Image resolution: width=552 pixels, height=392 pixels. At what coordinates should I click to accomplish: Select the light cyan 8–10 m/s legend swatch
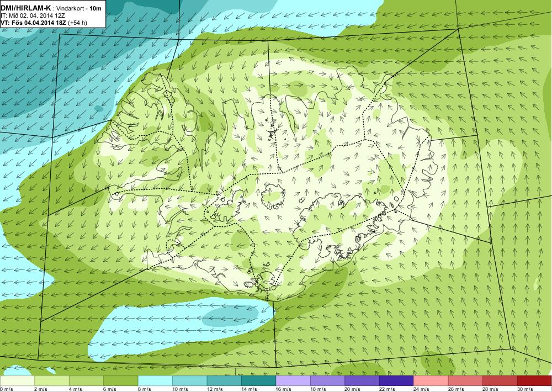click(x=155, y=381)
